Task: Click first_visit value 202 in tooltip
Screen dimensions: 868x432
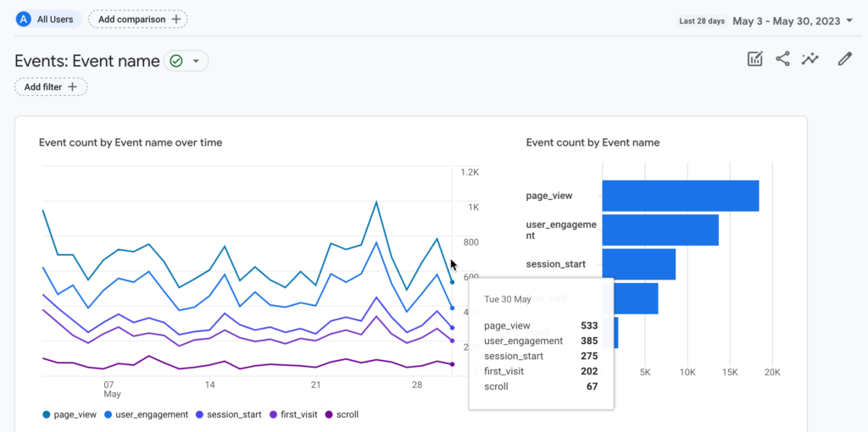Action: click(x=589, y=371)
